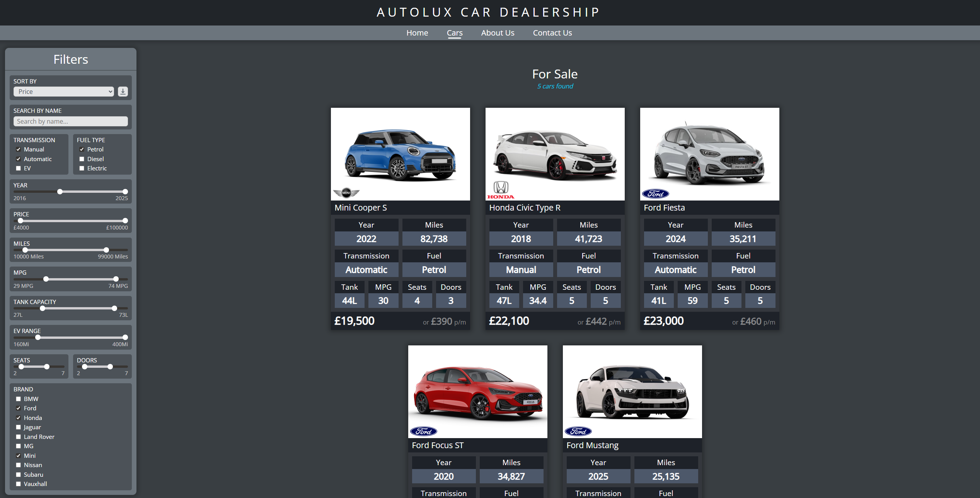
Task: Click the Search by name field
Action: click(71, 121)
